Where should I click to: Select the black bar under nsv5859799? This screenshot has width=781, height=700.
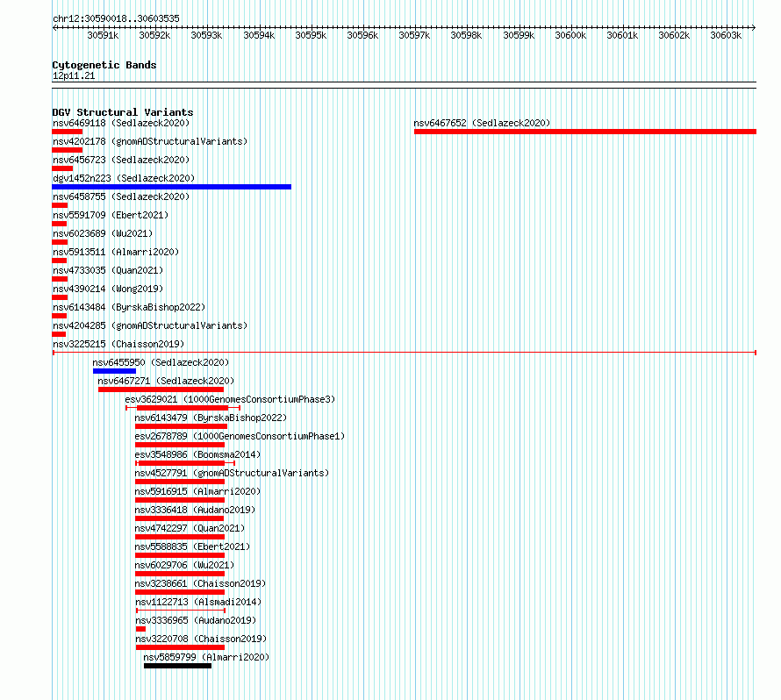[177, 666]
